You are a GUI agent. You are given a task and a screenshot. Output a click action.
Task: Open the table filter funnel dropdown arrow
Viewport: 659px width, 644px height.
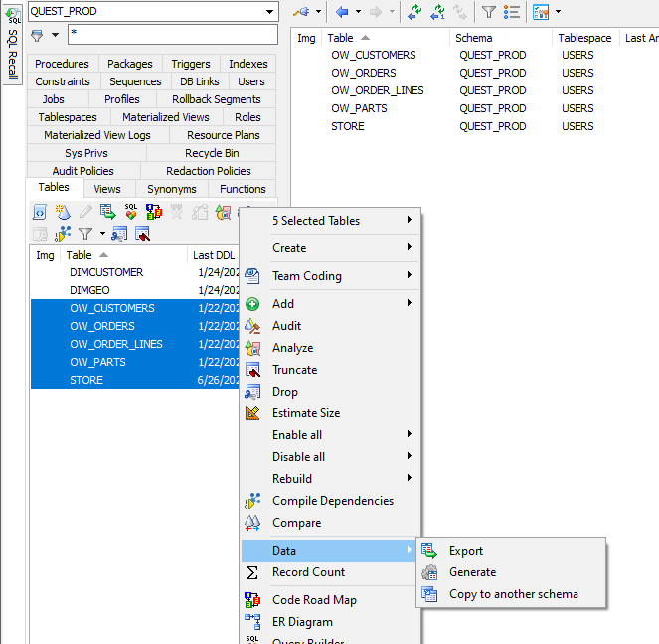102,234
